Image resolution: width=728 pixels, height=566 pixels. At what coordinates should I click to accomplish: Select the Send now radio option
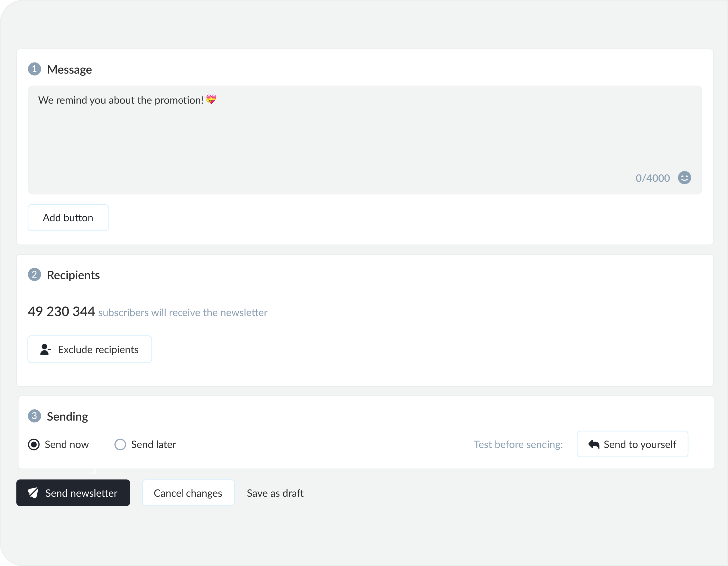(x=34, y=444)
